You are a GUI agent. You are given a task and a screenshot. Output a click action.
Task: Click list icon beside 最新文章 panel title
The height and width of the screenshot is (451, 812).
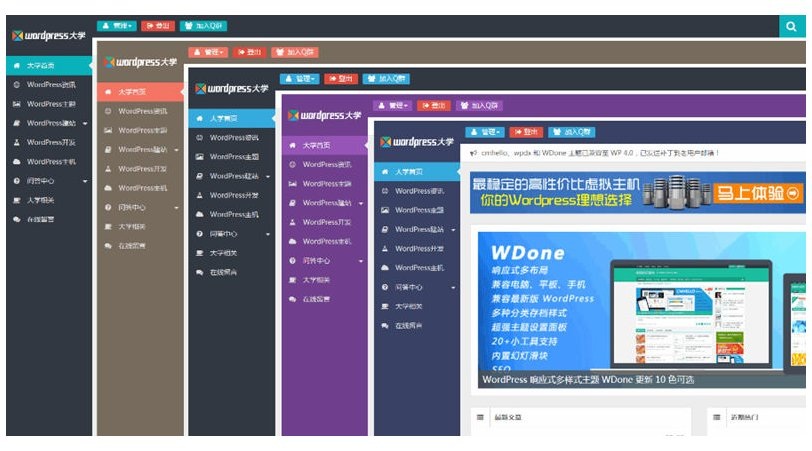[480, 417]
